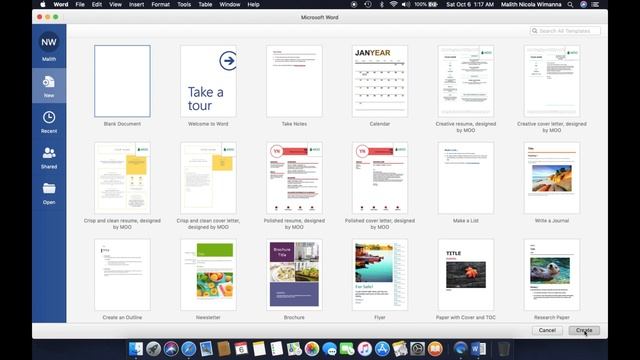The width and height of the screenshot is (640, 360).
Task: Click the Create button
Action: coord(584,330)
